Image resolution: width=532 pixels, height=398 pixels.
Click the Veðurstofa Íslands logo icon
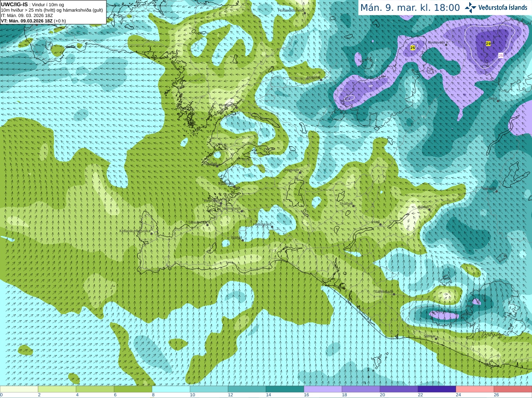470,7
